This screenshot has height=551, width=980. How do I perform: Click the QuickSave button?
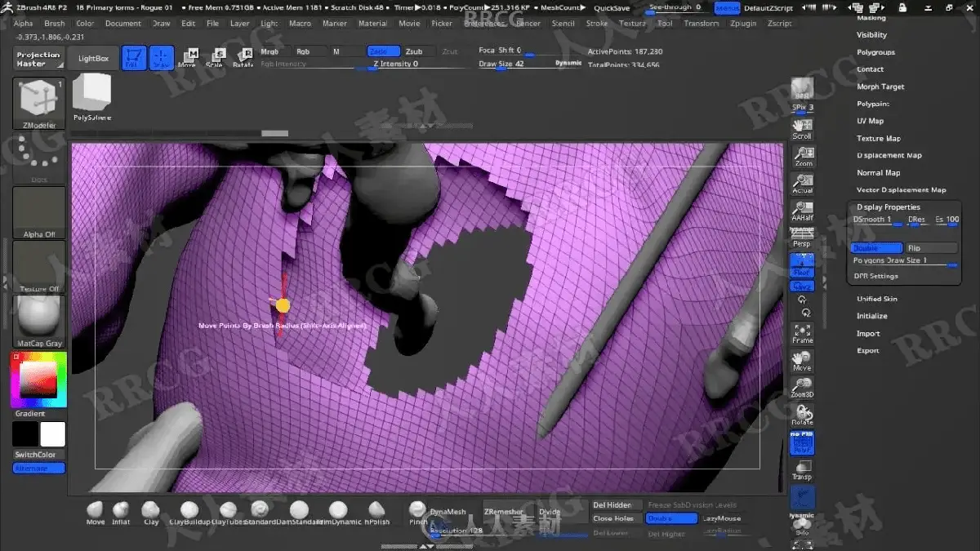[x=612, y=8]
